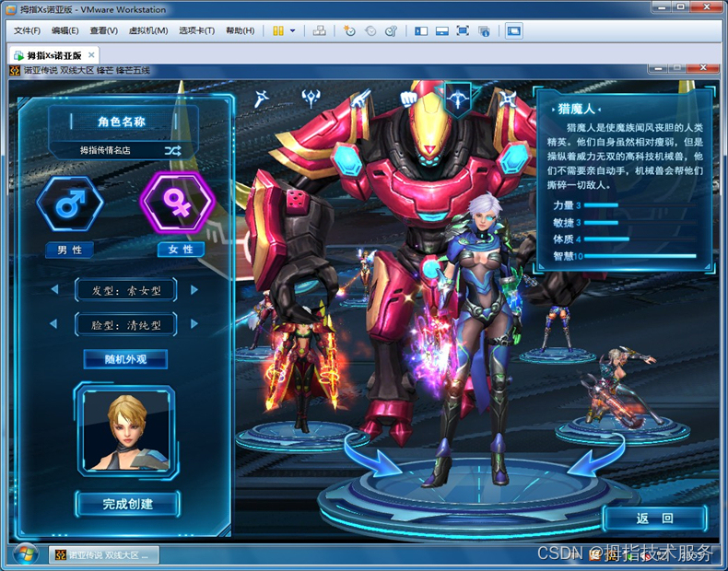Open the 虚拟机(M) menu

tap(148, 30)
